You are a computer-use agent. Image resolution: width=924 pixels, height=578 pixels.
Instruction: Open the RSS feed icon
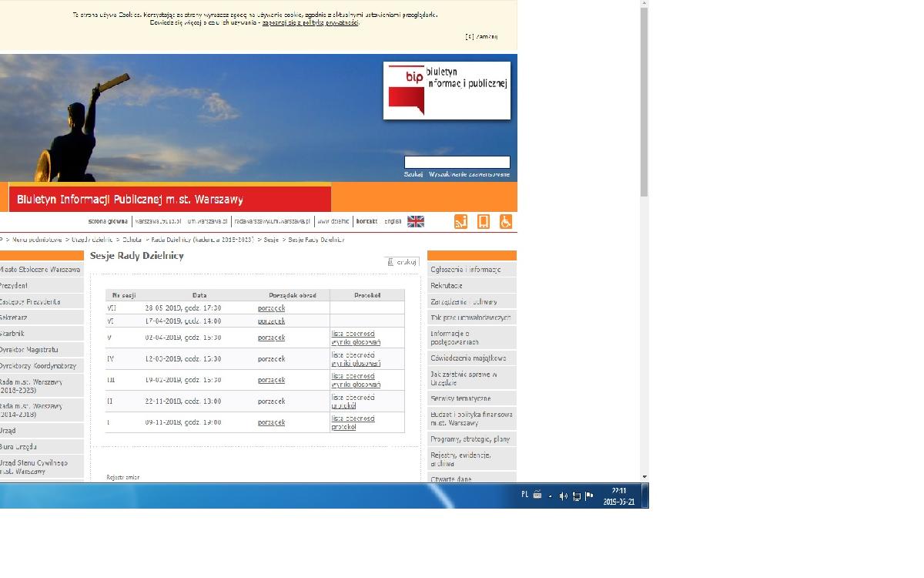pyautogui.click(x=460, y=222)
